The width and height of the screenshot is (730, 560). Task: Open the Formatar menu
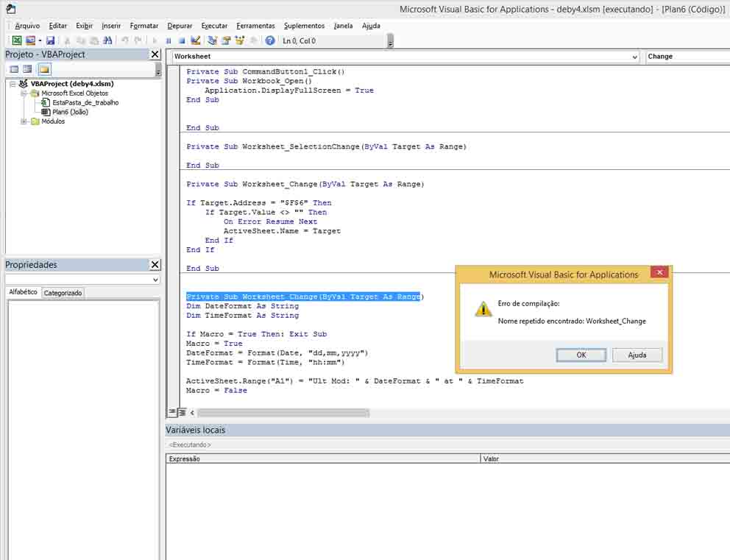(x=143, y=26)
